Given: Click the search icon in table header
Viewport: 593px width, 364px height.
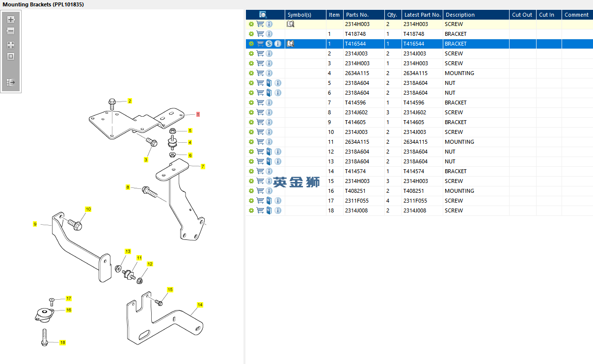Looking at the screenshot, I should pos(263,15).
